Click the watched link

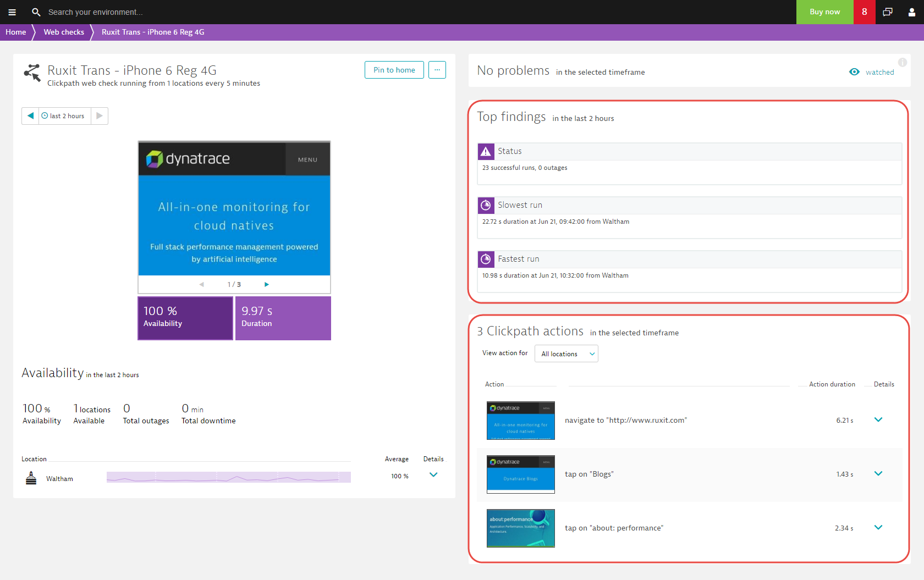point(880,72)
